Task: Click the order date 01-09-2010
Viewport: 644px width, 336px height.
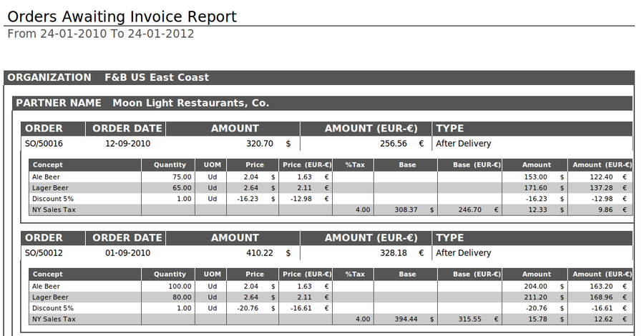Action: click(127, 252)
